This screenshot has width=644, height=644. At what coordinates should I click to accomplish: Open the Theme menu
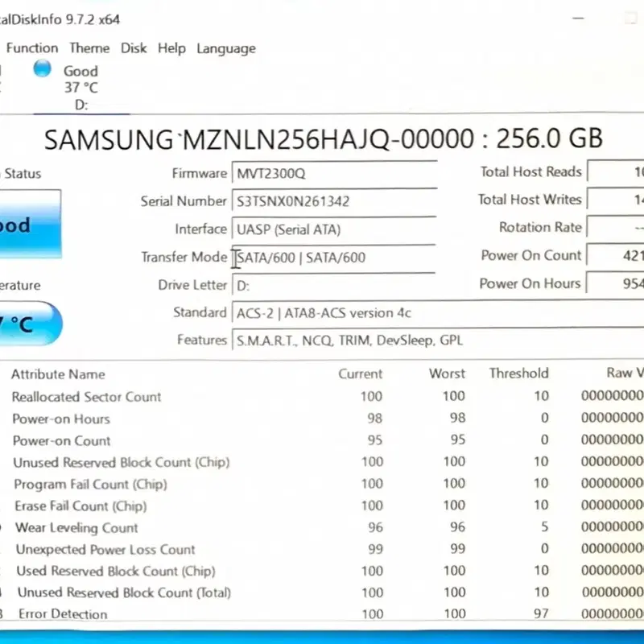click(89, 48)
